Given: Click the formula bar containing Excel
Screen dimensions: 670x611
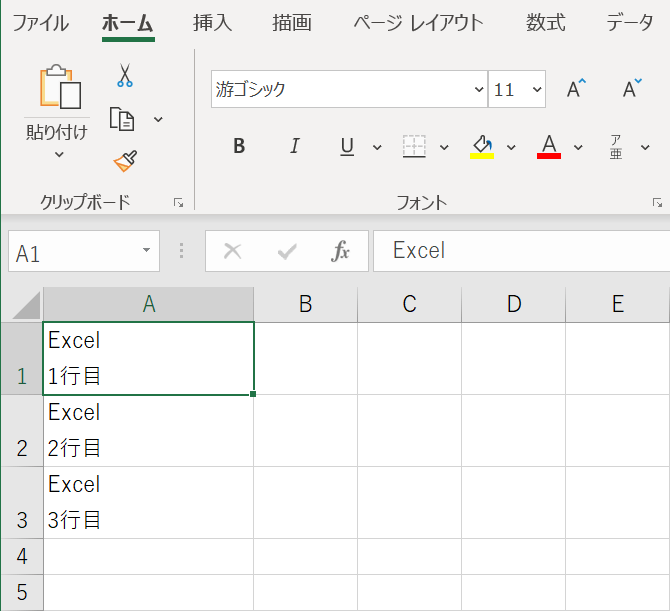Looking at the screenshot, I should 521,251.
